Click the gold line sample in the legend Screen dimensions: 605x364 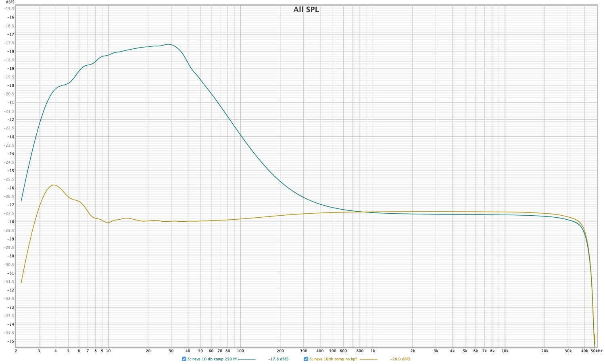(368, 359)
